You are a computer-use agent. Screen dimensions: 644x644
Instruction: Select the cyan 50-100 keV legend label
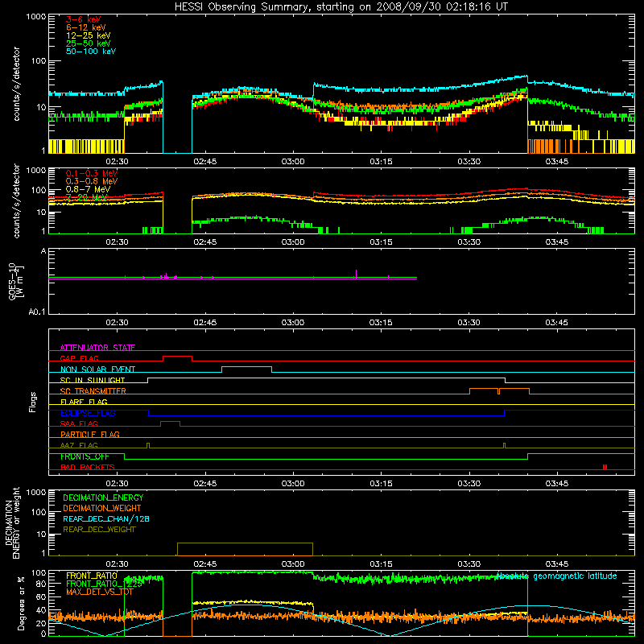(91, 52)
